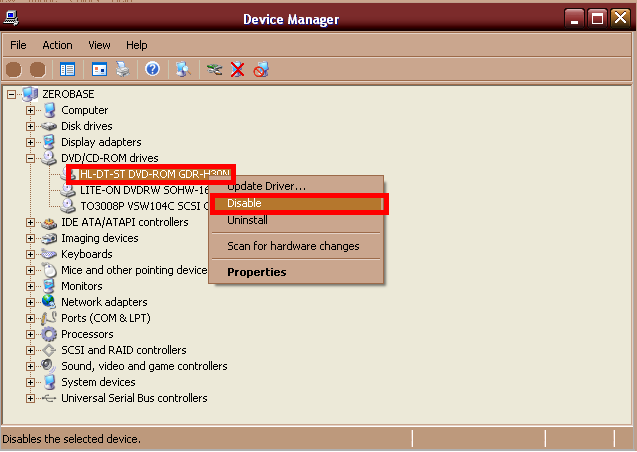Screen dimensions: 637x452
Task: Open the View menu
Action: tap(99, 45)
